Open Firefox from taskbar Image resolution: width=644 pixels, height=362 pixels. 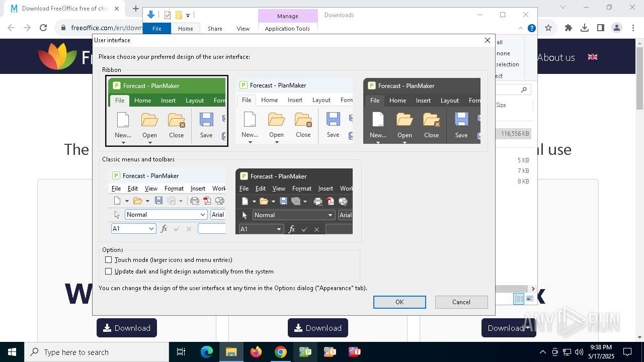[x=256, y=352]
